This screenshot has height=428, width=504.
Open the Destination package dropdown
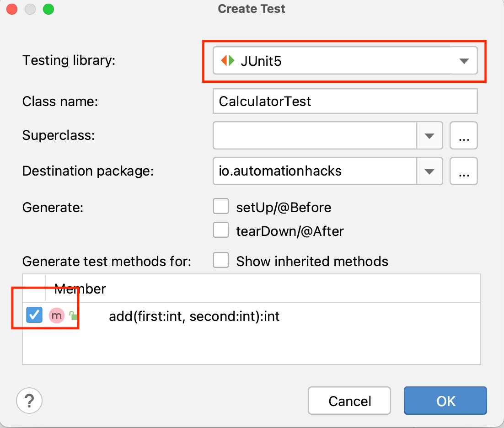429,171
